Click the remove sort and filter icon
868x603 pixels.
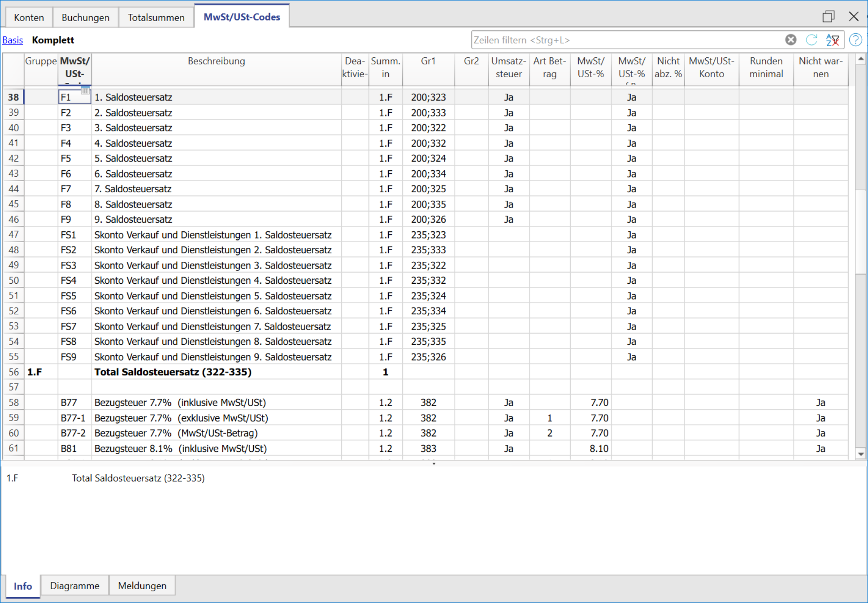click(833, 40)
